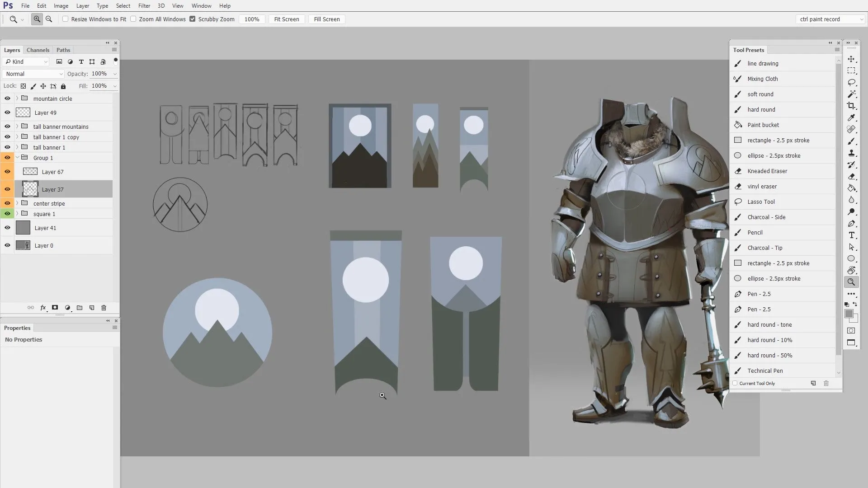This screenshot has width=868, height=488.
Task: Hide the mountain circle group
Action: pos(7,99)
